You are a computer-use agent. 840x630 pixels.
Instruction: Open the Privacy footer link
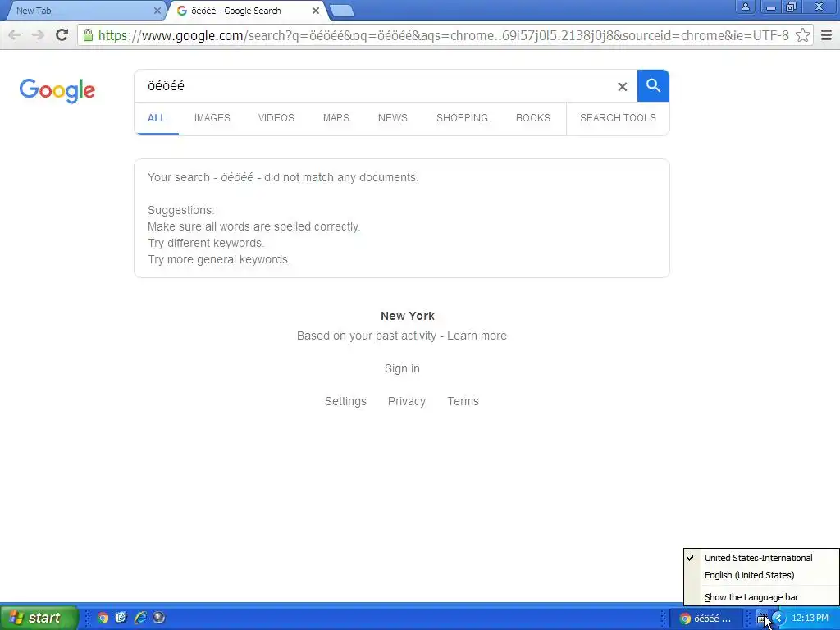point(407,401)
